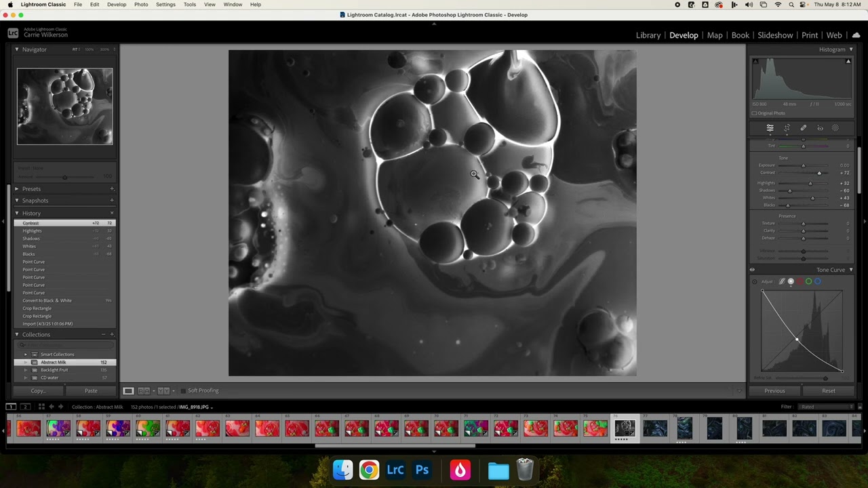Adjust the Shadows slider handle

tap(789, 190)
